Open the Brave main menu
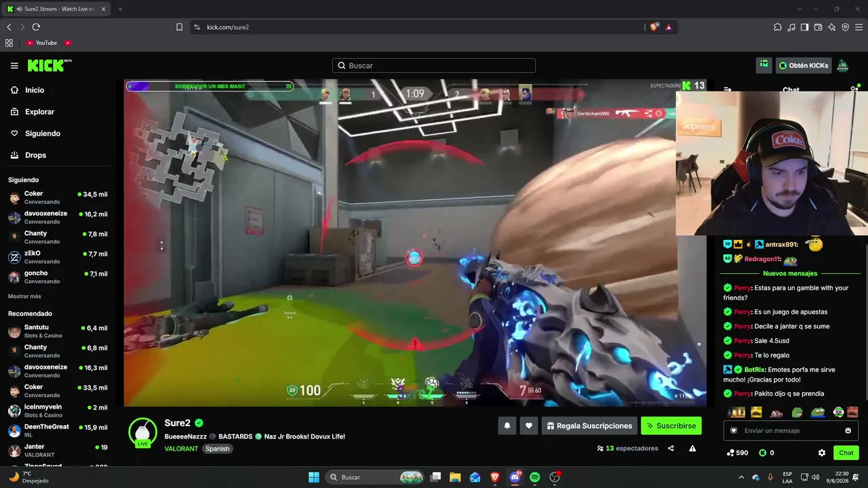868x488 pixels. (859, 27)
